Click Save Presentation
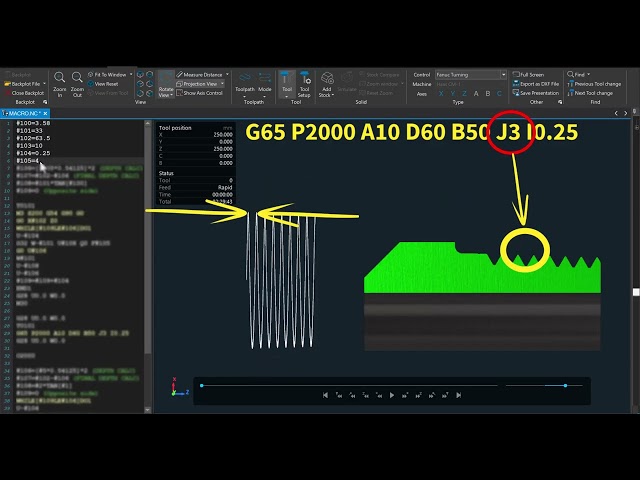This screenshot has height=480, width=640. pos(536,93)
